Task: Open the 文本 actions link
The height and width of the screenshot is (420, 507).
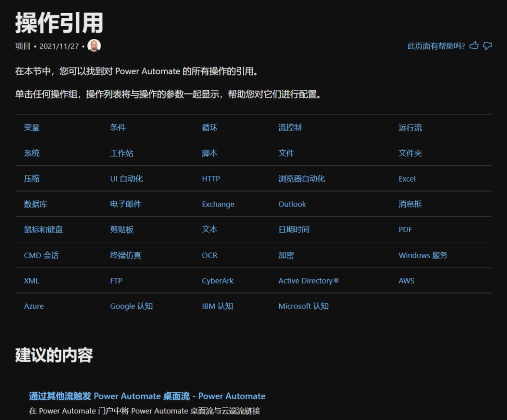Action: (x=209, y=229)
